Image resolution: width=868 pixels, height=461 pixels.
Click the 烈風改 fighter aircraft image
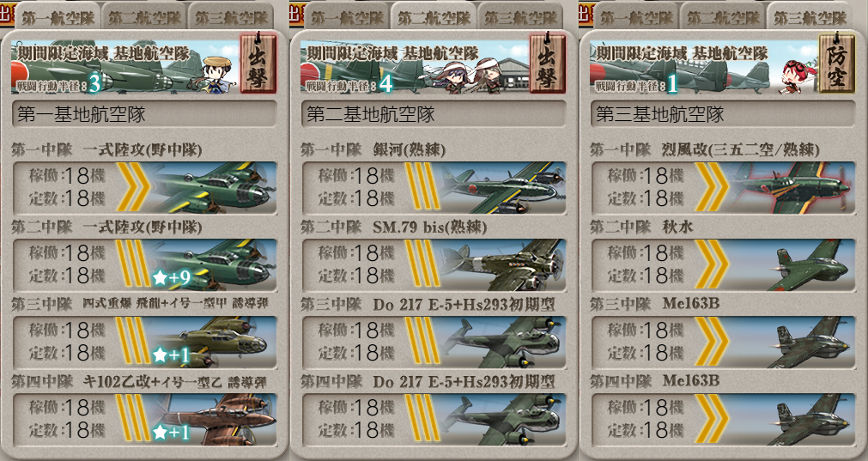[x=792, y=188]
